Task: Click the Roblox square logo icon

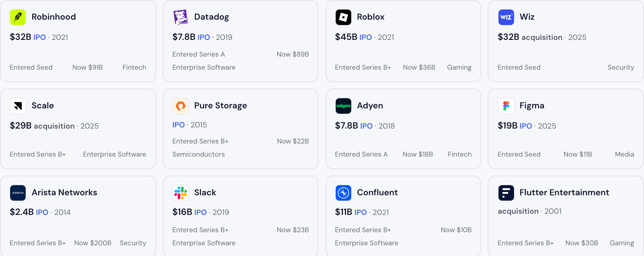Action: click(x=343, y=17)
